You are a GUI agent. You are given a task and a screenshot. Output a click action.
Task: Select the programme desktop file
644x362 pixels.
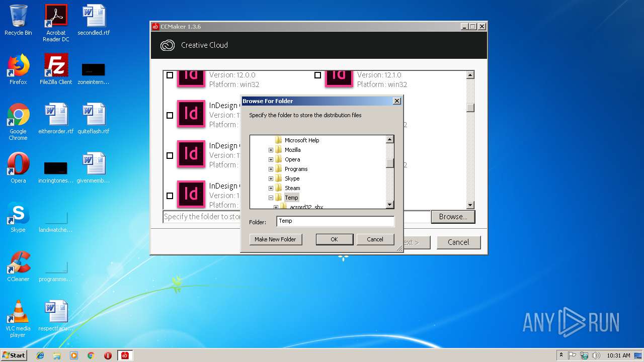point(56,270)
